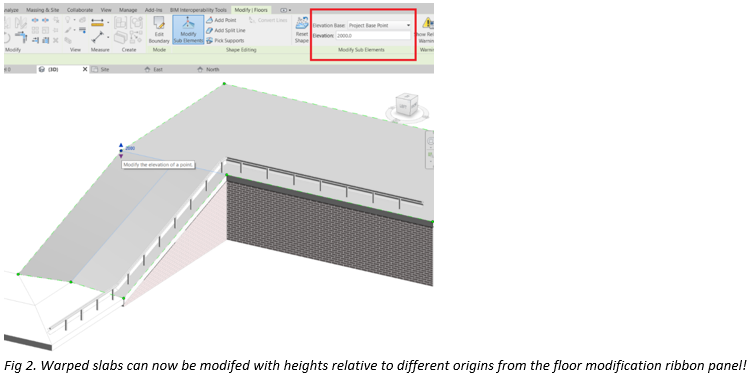Switch to the Site view tab

[105, 69]
